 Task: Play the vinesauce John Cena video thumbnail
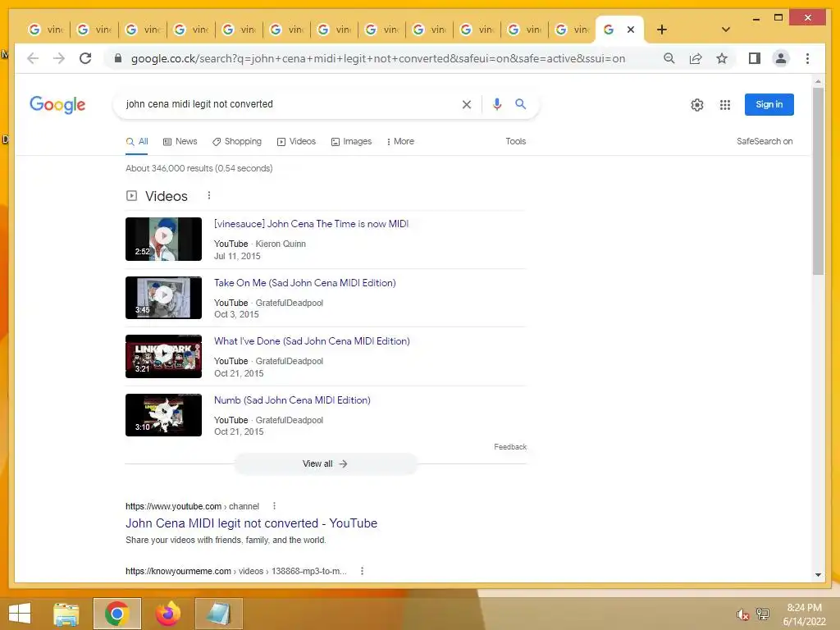point(163,239)
